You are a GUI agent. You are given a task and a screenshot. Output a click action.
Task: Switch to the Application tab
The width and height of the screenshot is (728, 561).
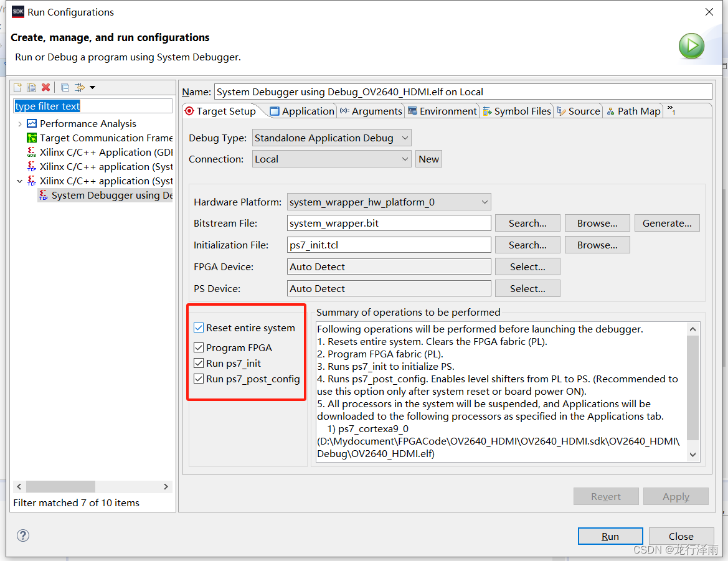point(302,111)
